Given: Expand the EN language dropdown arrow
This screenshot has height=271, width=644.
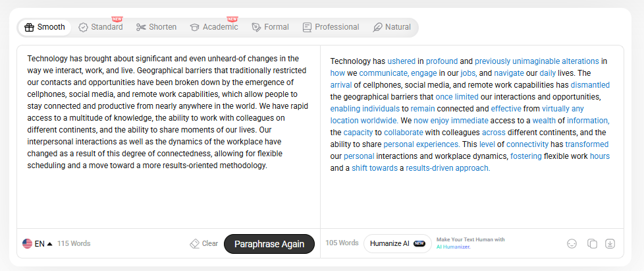Looking at the screenshot, I should point(49,244).
